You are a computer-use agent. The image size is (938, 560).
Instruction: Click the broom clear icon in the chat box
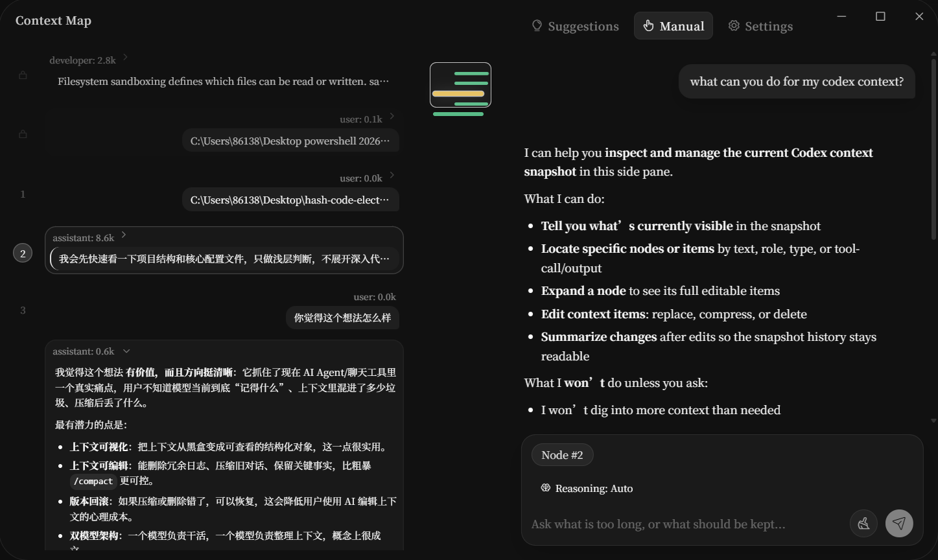tap(863, 524)
